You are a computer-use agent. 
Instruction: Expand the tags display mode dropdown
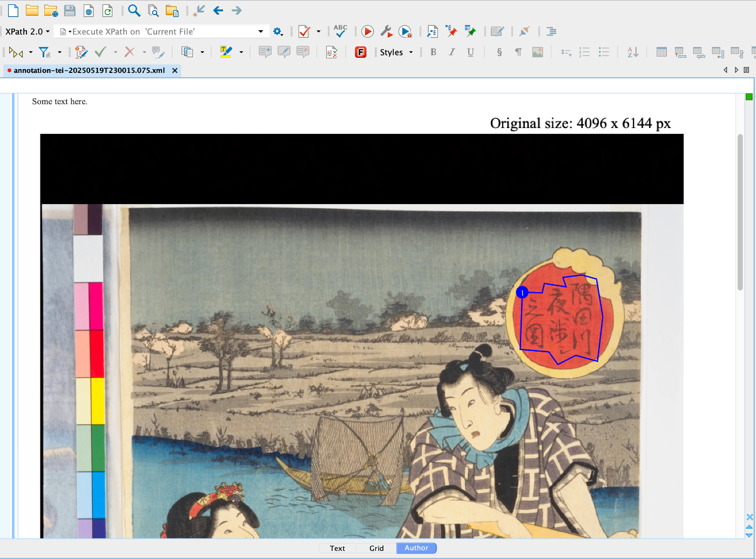point(31,52)
